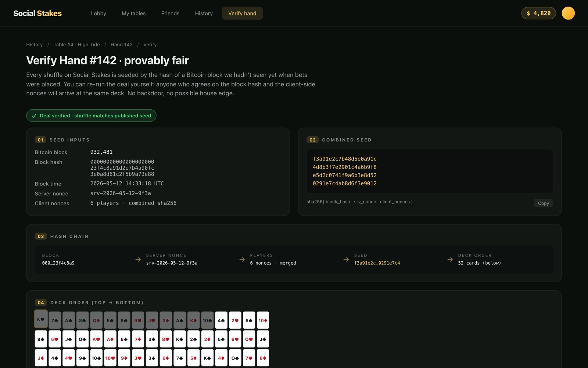Select the SERVER NONCE step in hash chain

tap(172, 259)
